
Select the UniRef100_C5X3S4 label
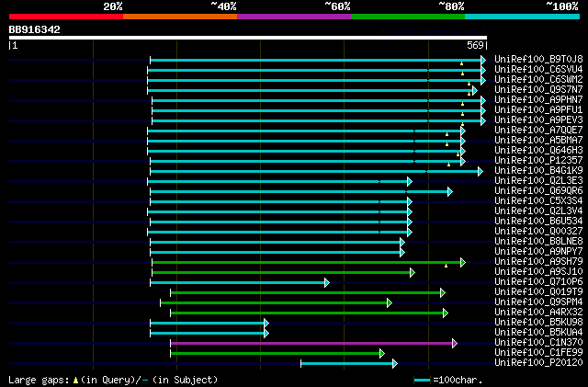tap(538, 200)
